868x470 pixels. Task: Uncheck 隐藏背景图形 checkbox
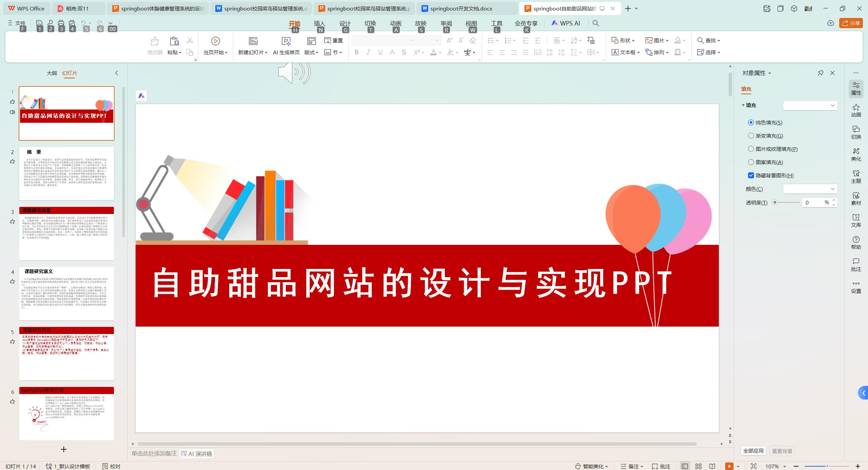(x=751, y=175)
